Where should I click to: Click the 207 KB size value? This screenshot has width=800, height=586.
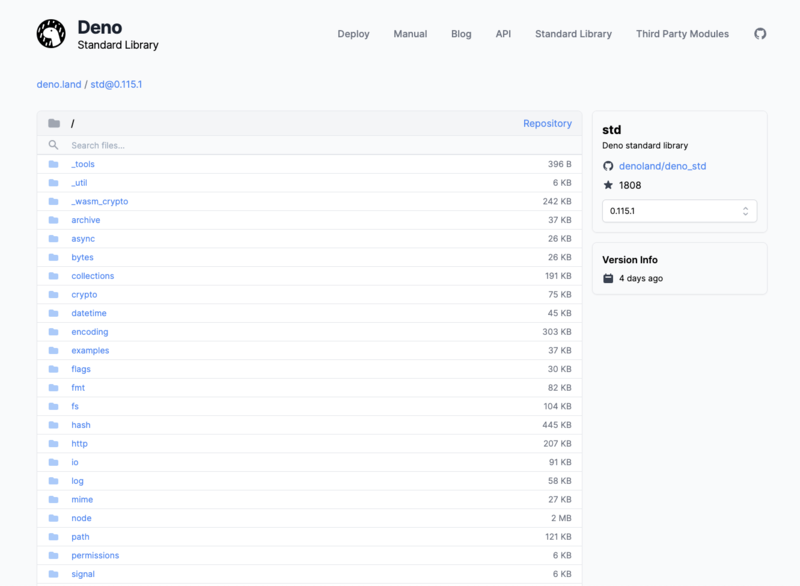pyautogui.click(x=557, y=443)
